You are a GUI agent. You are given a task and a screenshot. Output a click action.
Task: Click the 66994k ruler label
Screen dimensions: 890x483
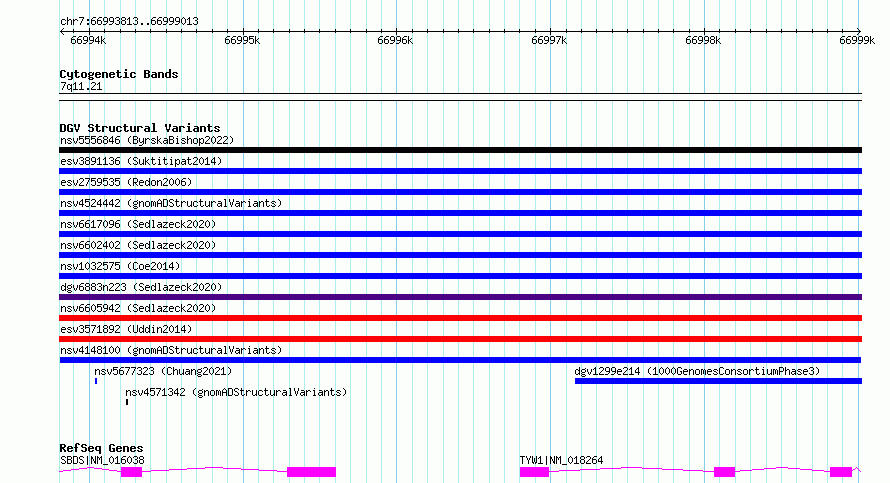point(88,40)
